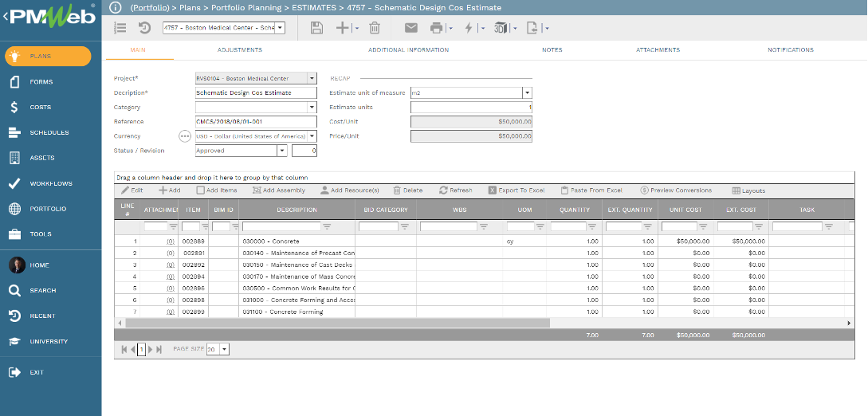The height and width of the screenshot is (416, 868).
Task: Open the history icon in toolbar
Action: click(x=144, y=28)
